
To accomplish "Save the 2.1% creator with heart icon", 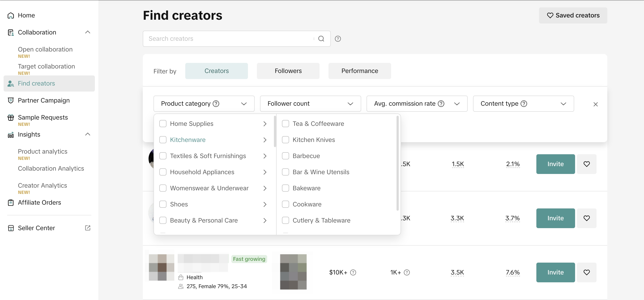I will click(586, 164).
